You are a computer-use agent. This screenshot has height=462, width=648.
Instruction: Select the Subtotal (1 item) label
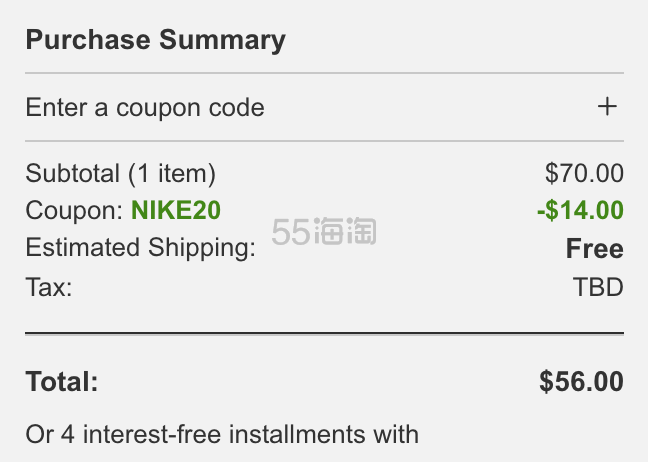pos(121,173)
